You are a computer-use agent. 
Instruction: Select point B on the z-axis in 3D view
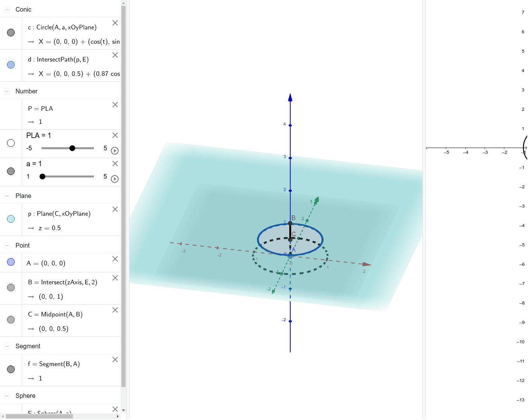290,223
